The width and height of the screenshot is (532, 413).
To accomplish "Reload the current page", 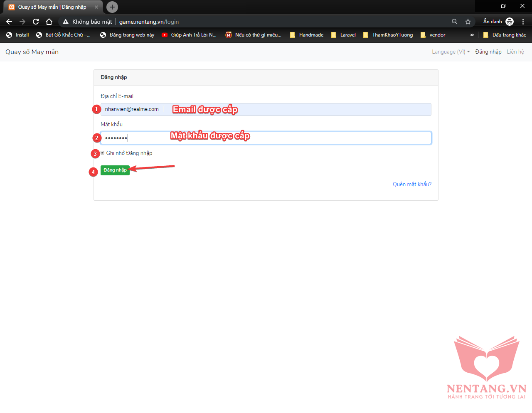I will pos(36,22).
